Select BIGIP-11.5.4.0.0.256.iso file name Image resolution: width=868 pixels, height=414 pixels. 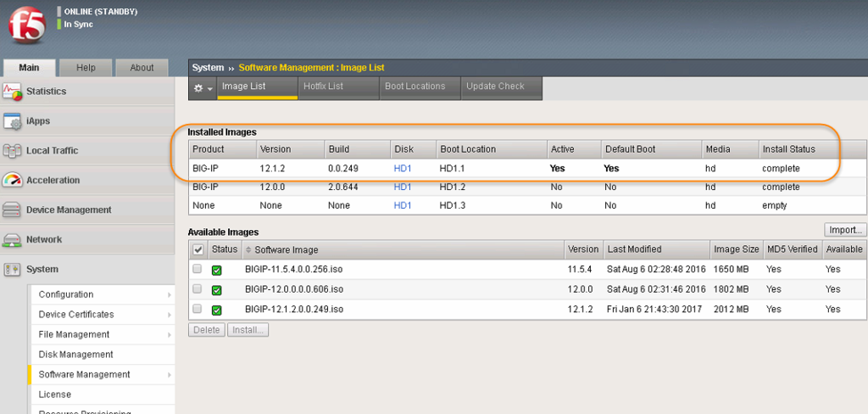(x=294, y=269)
